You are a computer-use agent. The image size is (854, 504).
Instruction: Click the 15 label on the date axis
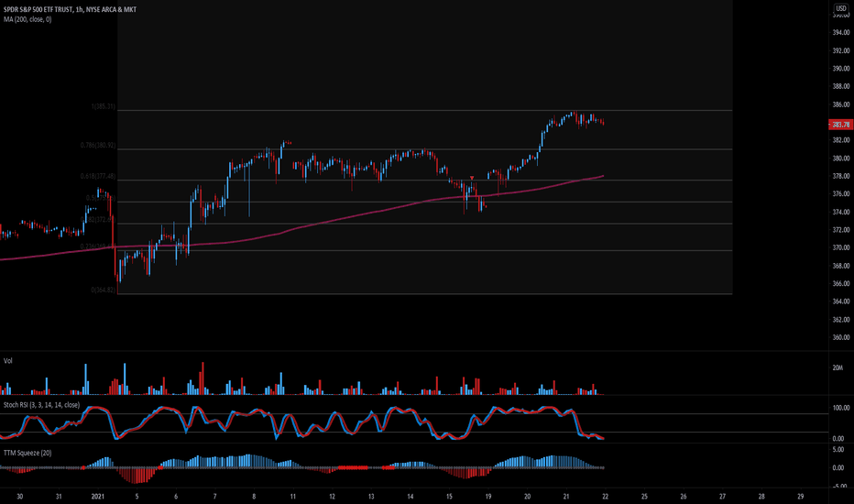pyautogui.click(x=449, y=497)
